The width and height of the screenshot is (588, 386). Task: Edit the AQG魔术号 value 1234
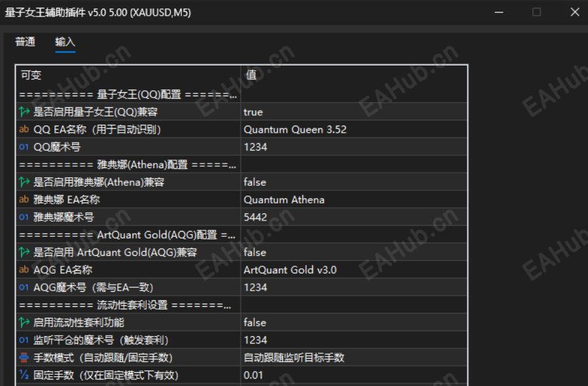[354, 287]
